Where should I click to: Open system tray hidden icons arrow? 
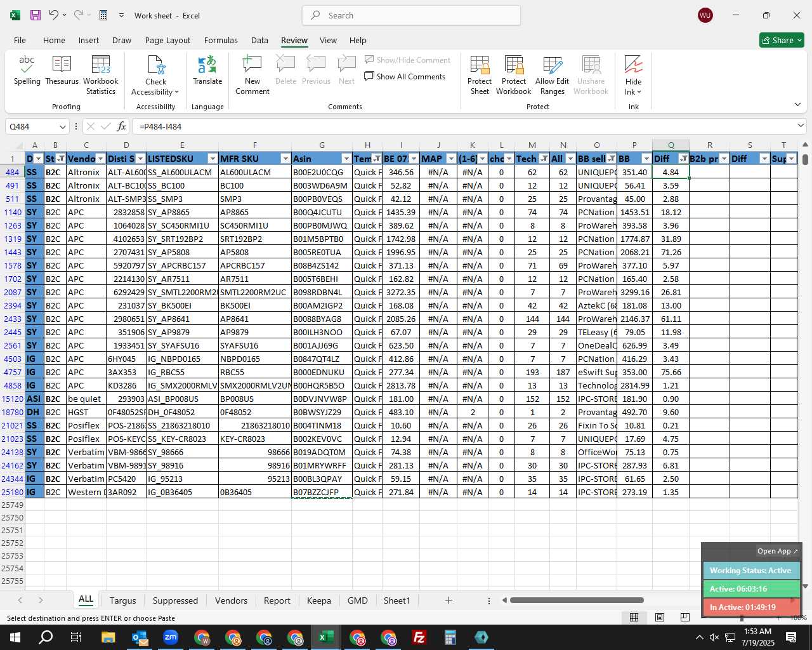(699, 637)
